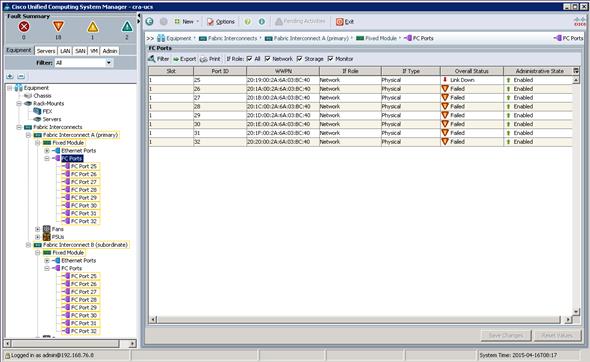Click the lock icon beside Logged in
This screenshot has height=362, width=590.
pyautogui.click(x=7, y=355)
